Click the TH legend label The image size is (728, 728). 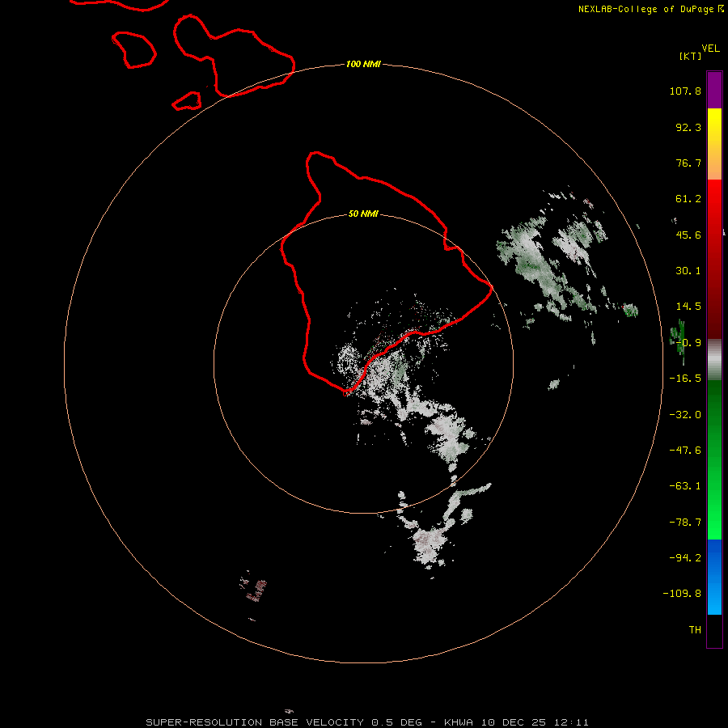[x=695, y=630]
